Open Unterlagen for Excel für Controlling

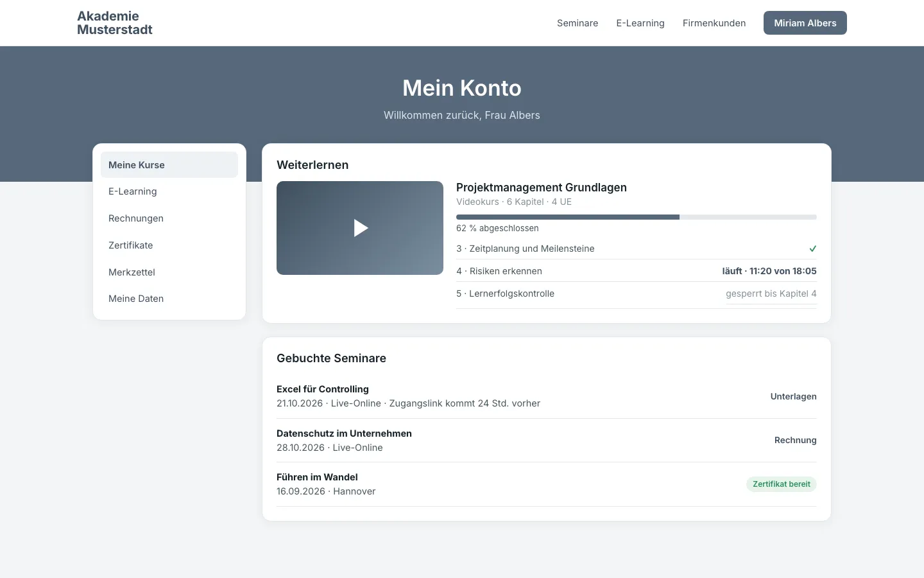[x=794, y=396]
